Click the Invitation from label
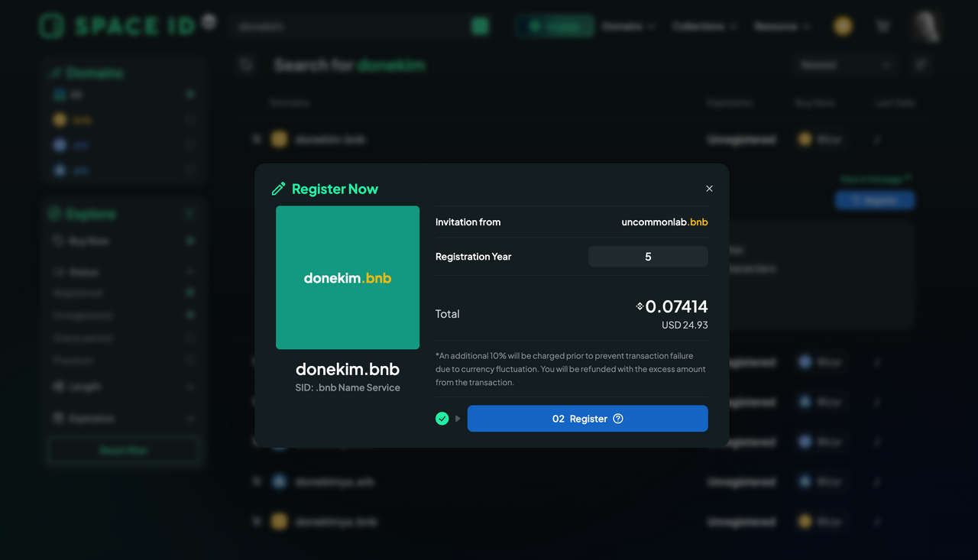978x560 pixels. point(468,222)
